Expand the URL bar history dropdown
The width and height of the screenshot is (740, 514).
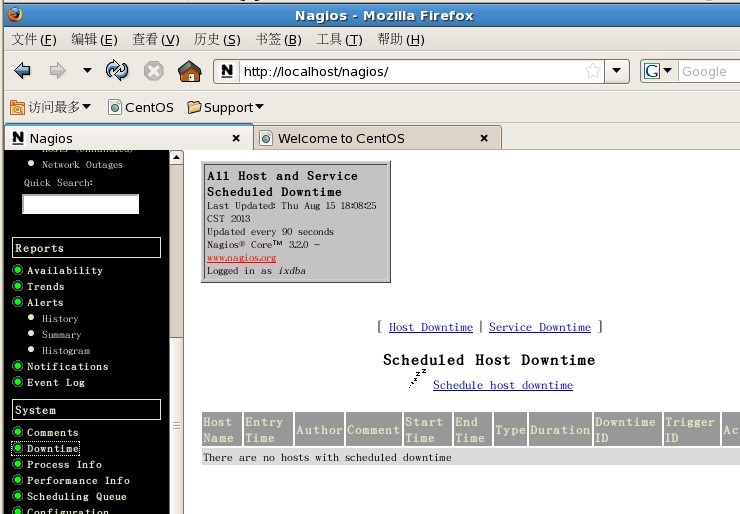(x=618, y=71)
